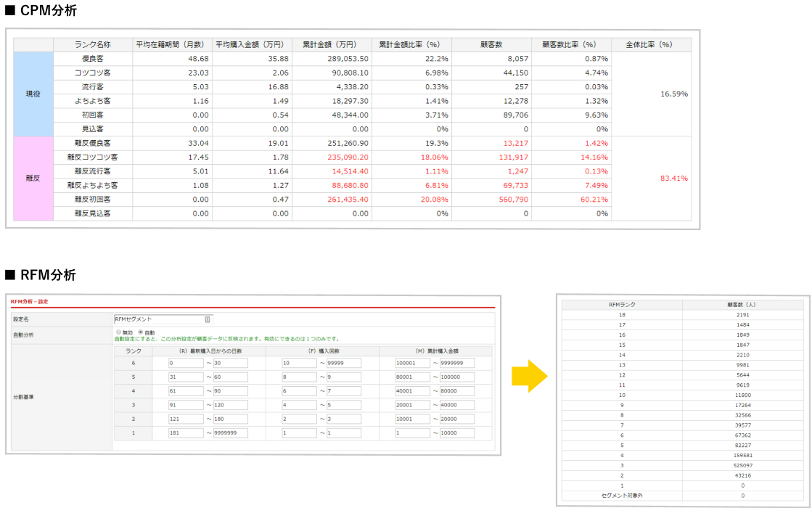Click the 平均在籍期間(月数) column header

(x=172, y=44)
